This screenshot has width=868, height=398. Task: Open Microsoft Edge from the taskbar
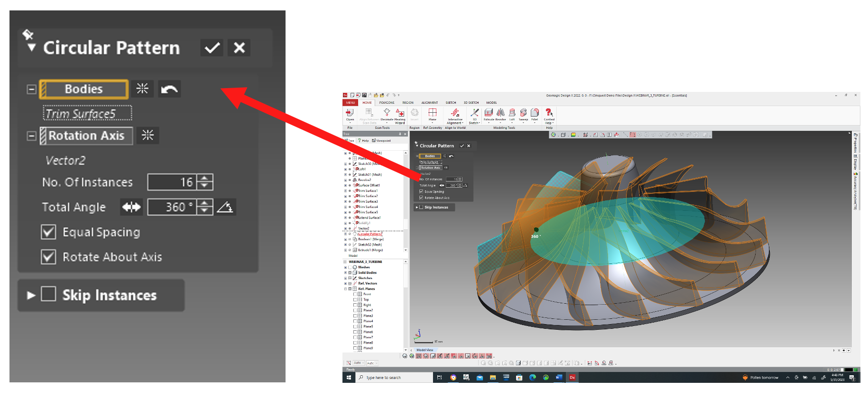[532, 378]
